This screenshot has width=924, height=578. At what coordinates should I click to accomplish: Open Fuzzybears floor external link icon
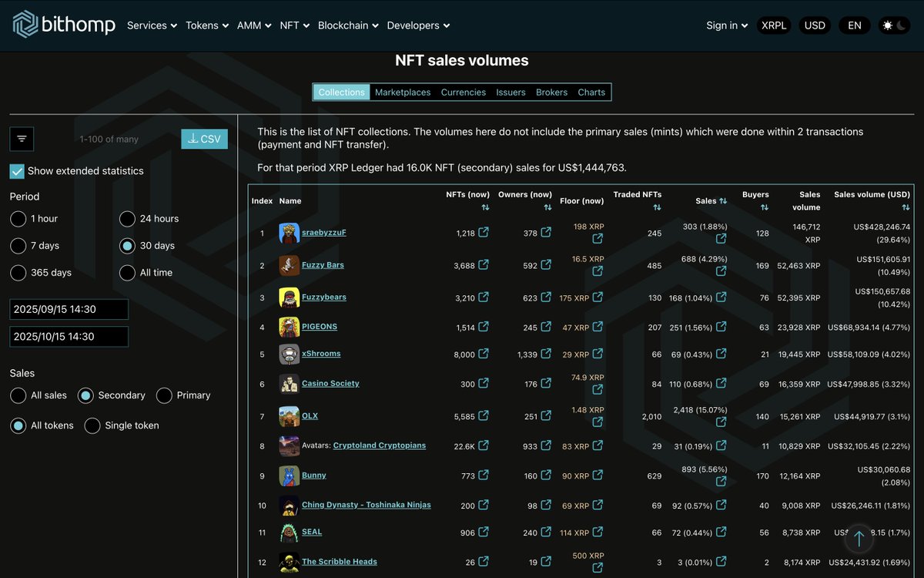pos(598,297)
